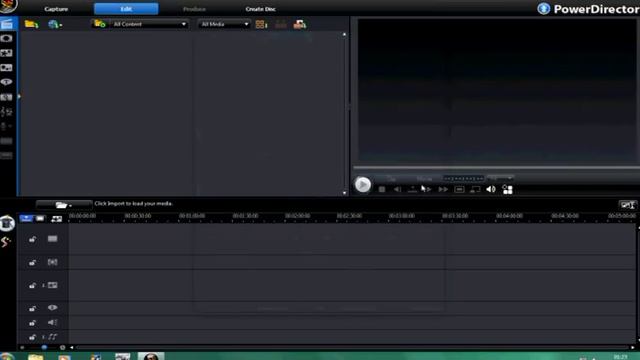Viewport: 640px width, 360px height.
Task: Click timeline horizontal scroll left arrow
Action: pos(72,347)
